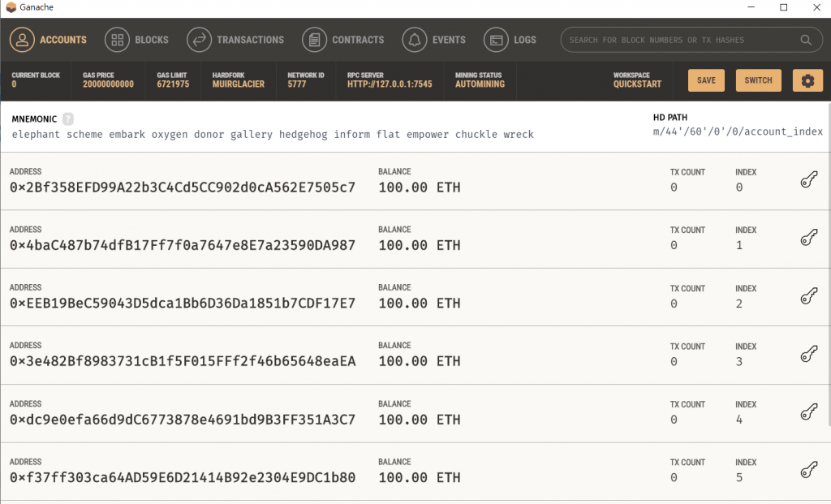Click the Ganache logo in the title bar
The image size is (831, 504).
pyautogui.click(x=11, y=7)
